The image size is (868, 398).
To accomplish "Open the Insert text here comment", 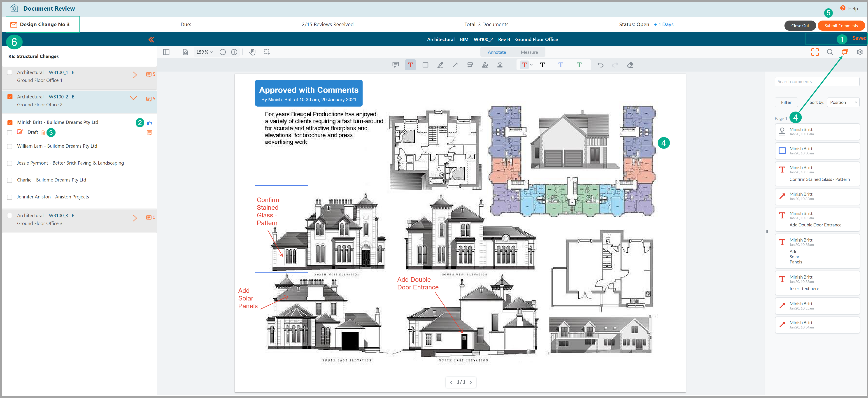I will point(817,283).
